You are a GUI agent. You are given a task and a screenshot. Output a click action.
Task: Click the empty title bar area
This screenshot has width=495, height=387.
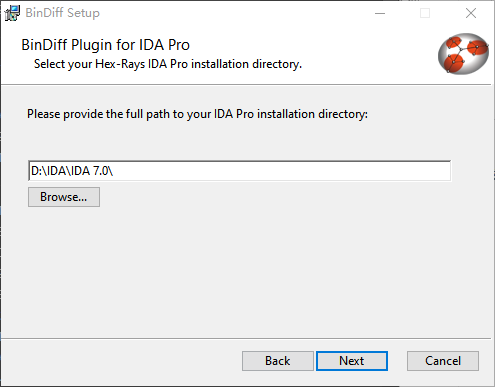tap(233, 13)
